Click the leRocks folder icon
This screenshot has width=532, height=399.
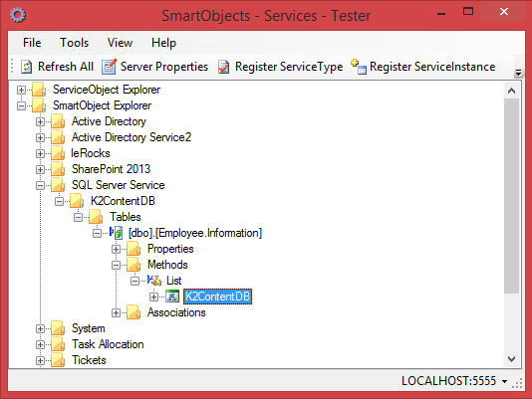(58, 153)
